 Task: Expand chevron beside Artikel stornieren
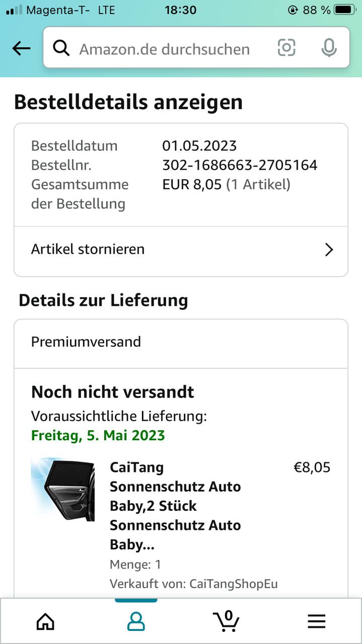(x=329, y=250)
